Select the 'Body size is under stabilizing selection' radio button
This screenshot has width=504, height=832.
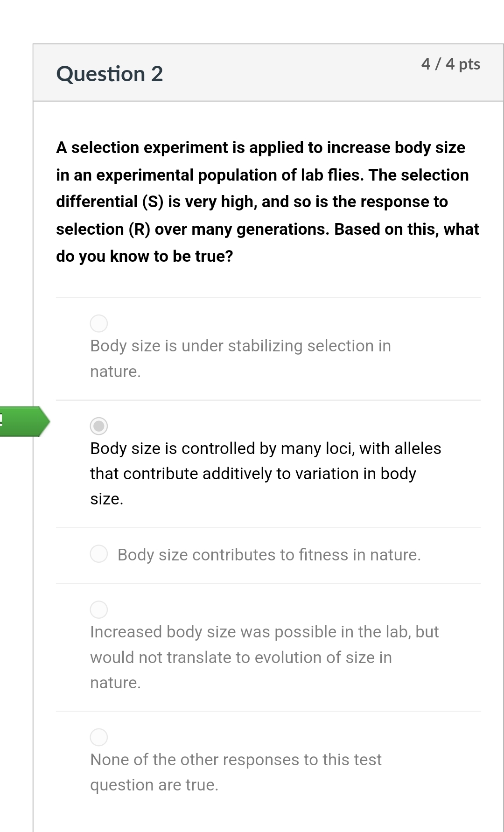(99, 323)
